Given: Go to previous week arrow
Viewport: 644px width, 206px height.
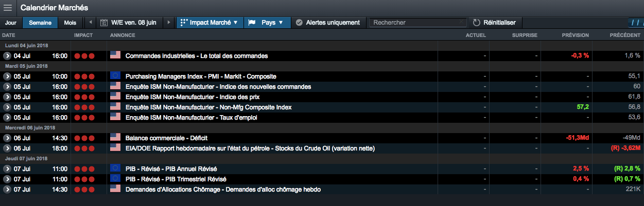Looking at the screenshot, I should coord(91,23).
